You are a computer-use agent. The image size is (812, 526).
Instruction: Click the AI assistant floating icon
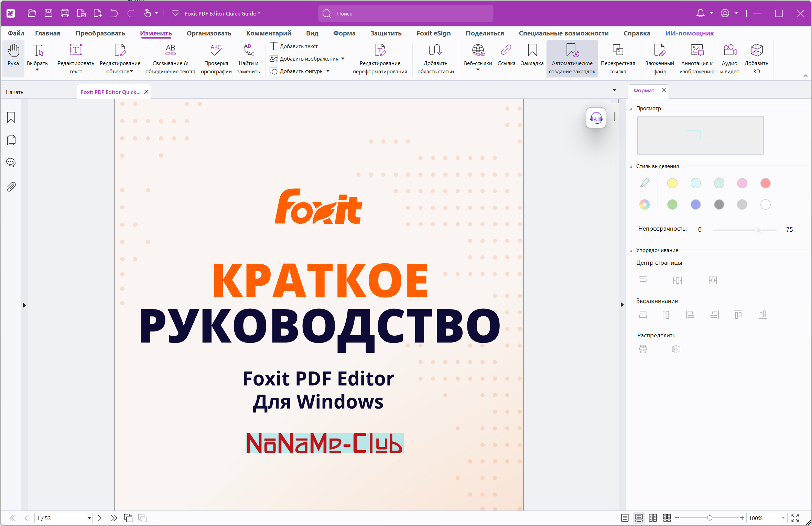tap(596, 118)
